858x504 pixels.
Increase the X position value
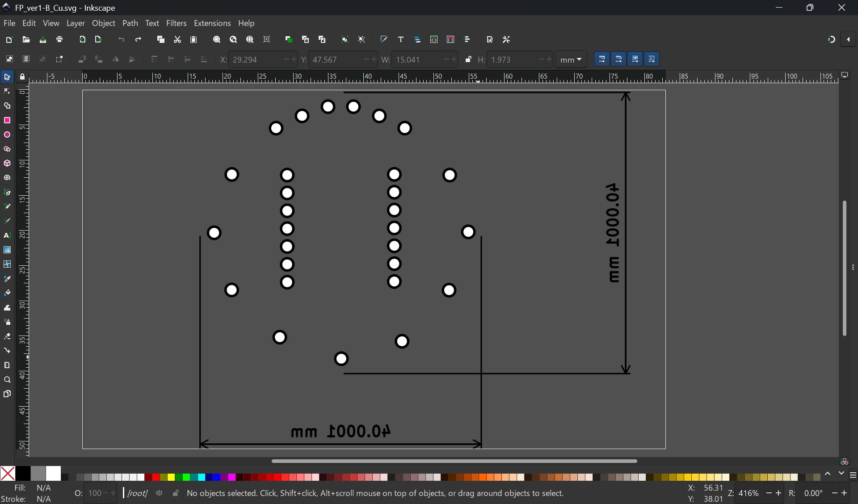click(294, 59)
